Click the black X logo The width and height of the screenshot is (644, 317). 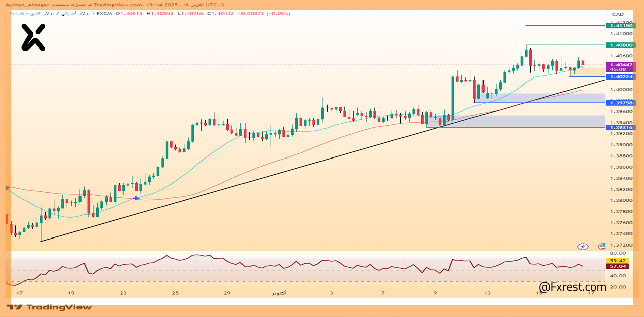click(x=33, y=38)
